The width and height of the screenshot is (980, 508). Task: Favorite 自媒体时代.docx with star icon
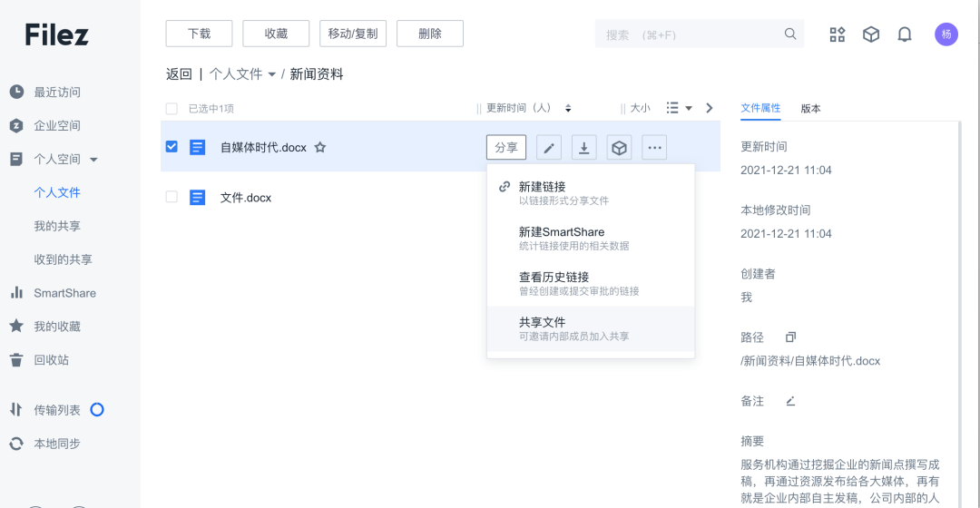click(320, 148)
